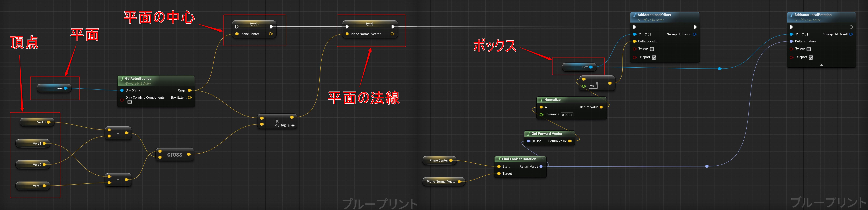This screenshot has width=868, height=210.
Task: Click the cross node output pin
Action: click(x=189, y=154)
